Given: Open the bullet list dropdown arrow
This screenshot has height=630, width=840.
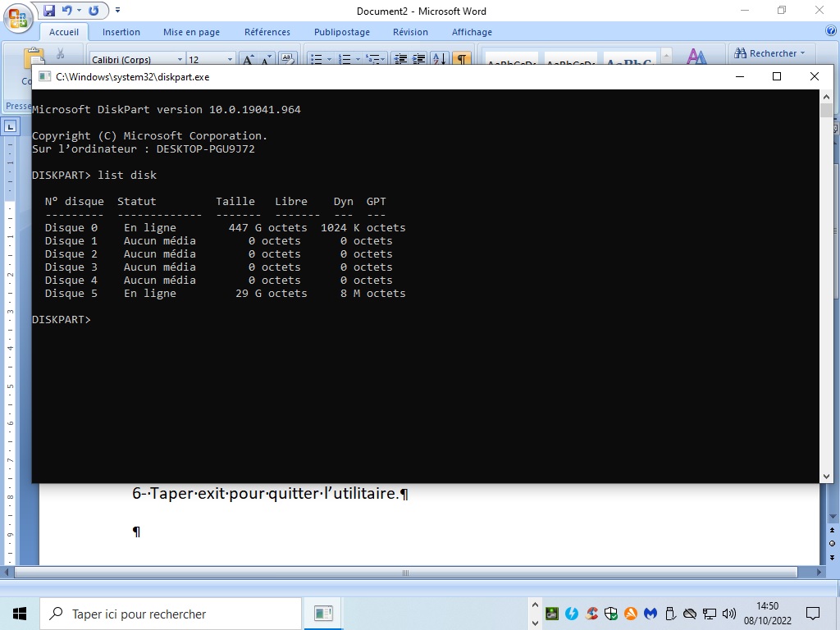Looking at the screenshot, I should point(330,60).
